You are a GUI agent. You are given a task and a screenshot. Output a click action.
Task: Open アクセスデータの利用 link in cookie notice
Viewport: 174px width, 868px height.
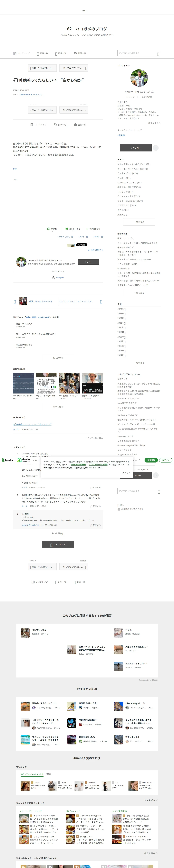[98, 465]
